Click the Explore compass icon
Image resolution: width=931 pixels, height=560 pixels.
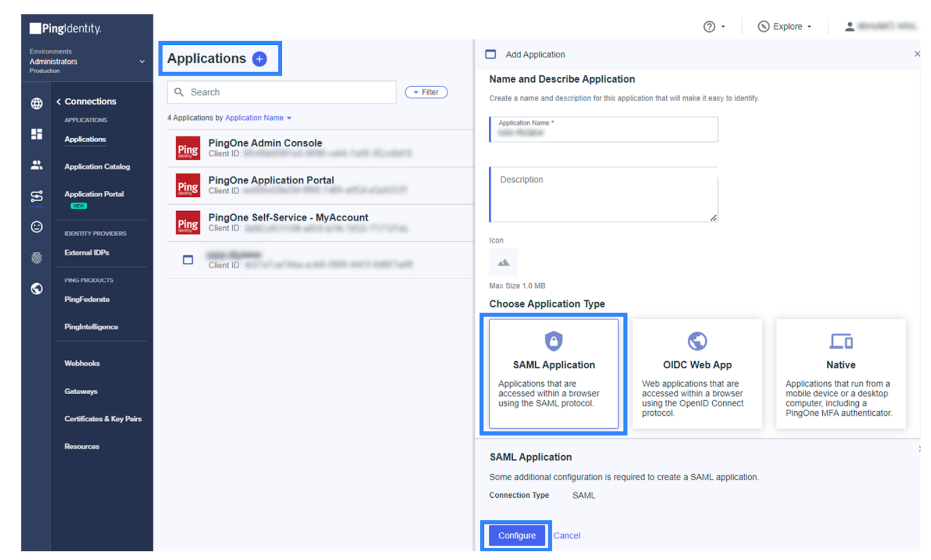click(763, 27)
